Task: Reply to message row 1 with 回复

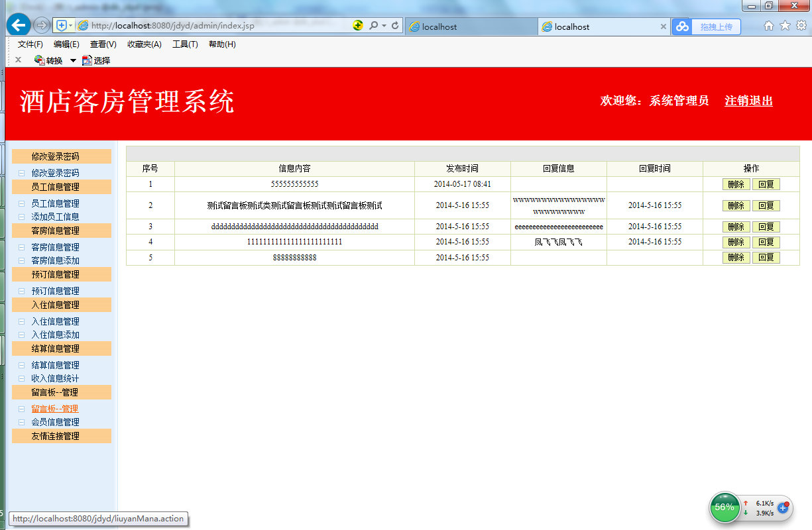Action: click(x=766, y=184)
